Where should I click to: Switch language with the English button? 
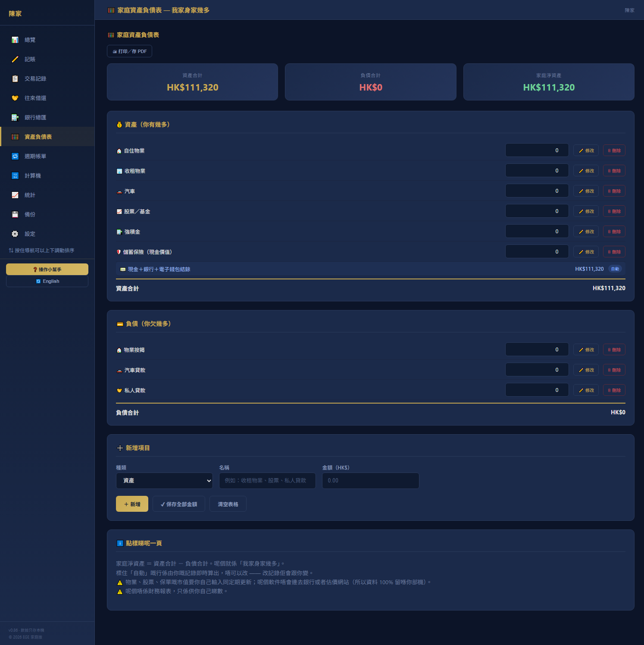click(47, 281)
